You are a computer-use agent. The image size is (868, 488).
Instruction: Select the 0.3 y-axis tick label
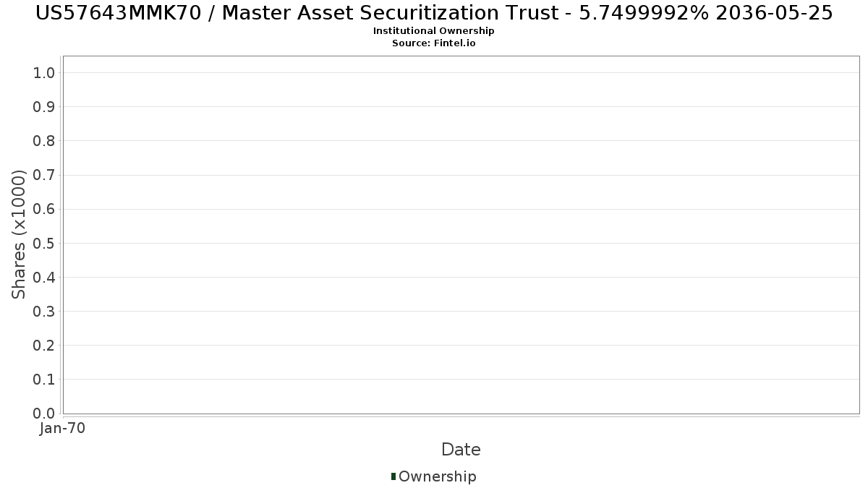coord(44,312)
